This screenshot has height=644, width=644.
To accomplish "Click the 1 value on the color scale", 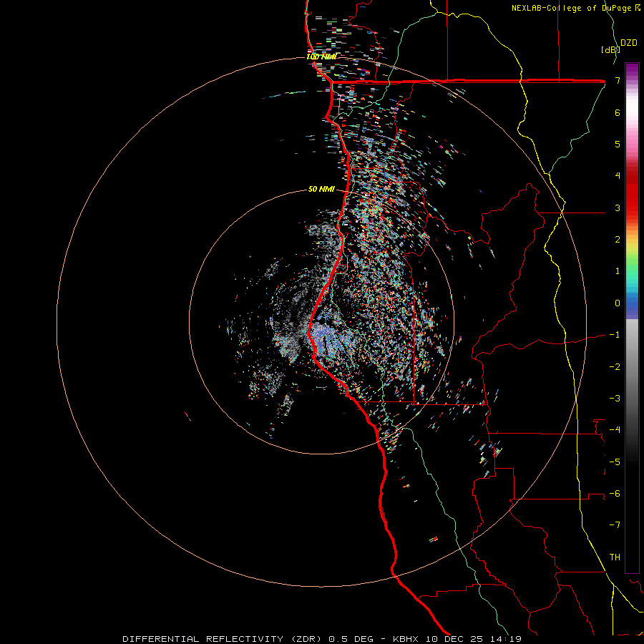I will [618, 271].
